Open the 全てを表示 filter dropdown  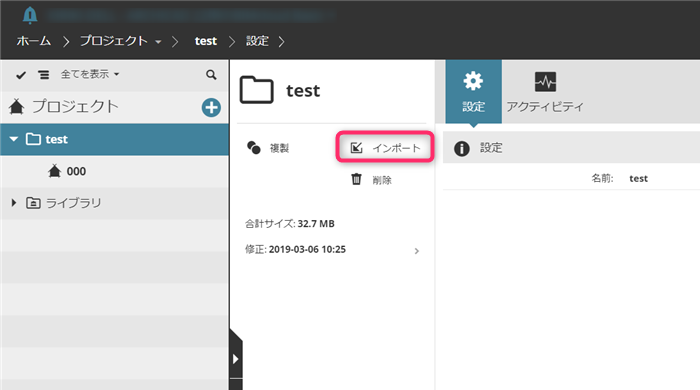90,74
